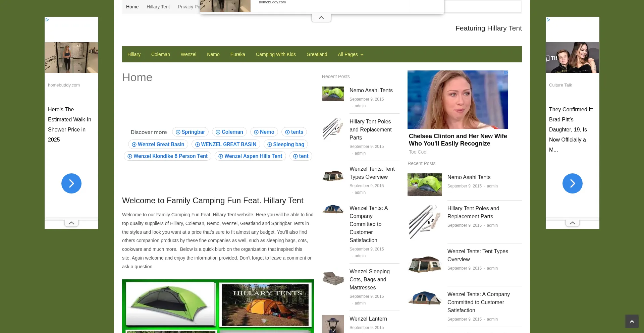Image resolution: width=644 pixels, height=333 pixels.
Task: Expand the All Pages dropdown menu
Action: pos(351,54)
